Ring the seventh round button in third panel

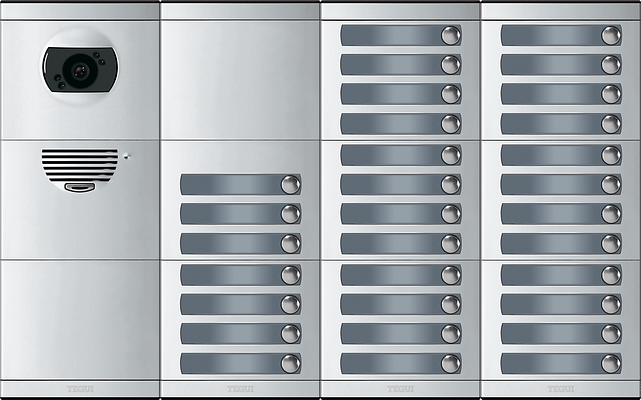pos(451,214)
